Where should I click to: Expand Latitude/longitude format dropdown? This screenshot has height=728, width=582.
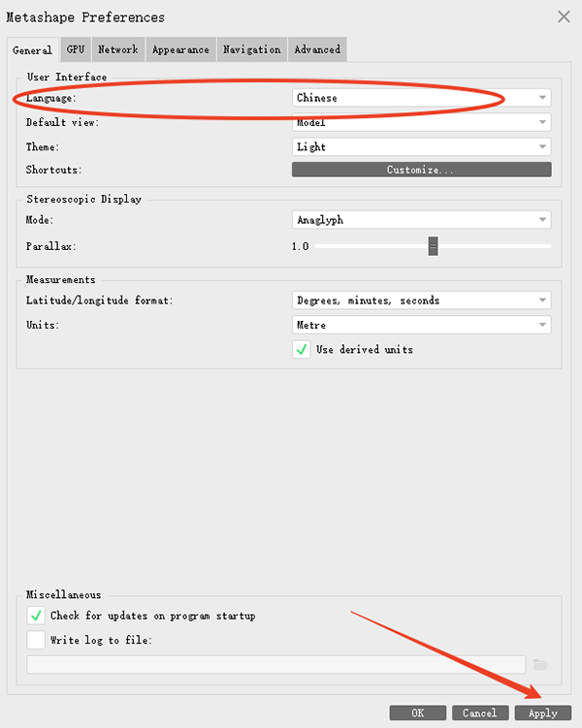coord(421,301)
